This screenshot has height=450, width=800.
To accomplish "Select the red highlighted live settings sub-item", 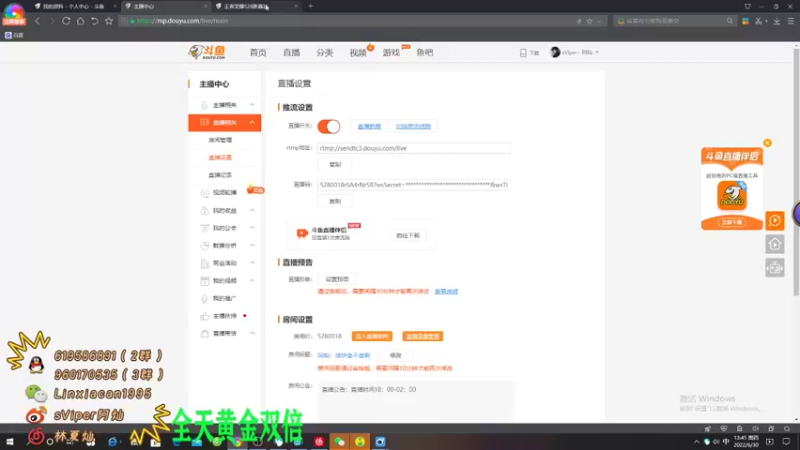I will 220,157.
